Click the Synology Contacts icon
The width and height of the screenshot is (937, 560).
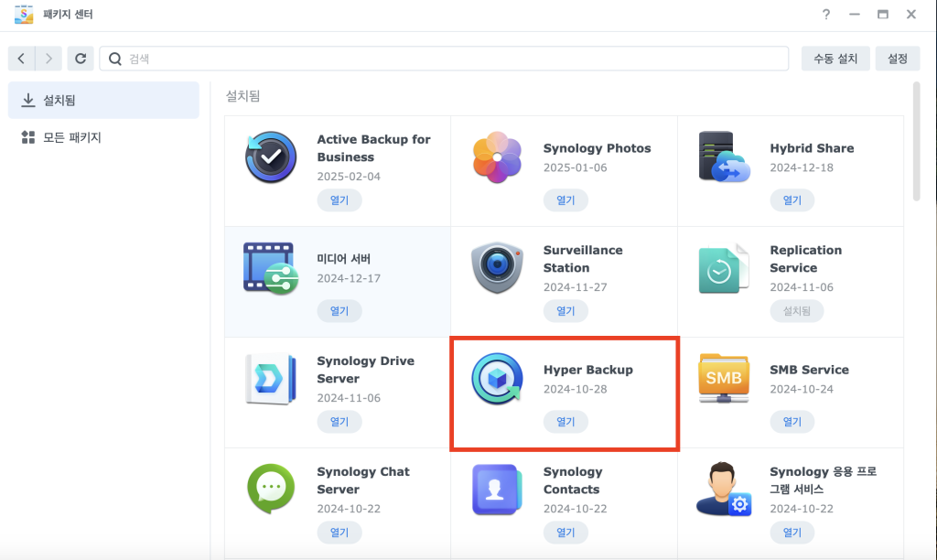pos(497,490)
